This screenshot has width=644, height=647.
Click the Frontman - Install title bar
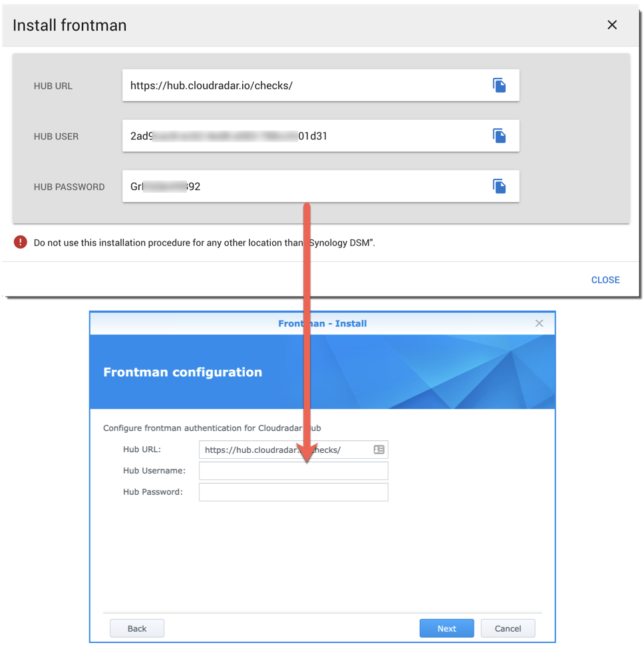322,323
